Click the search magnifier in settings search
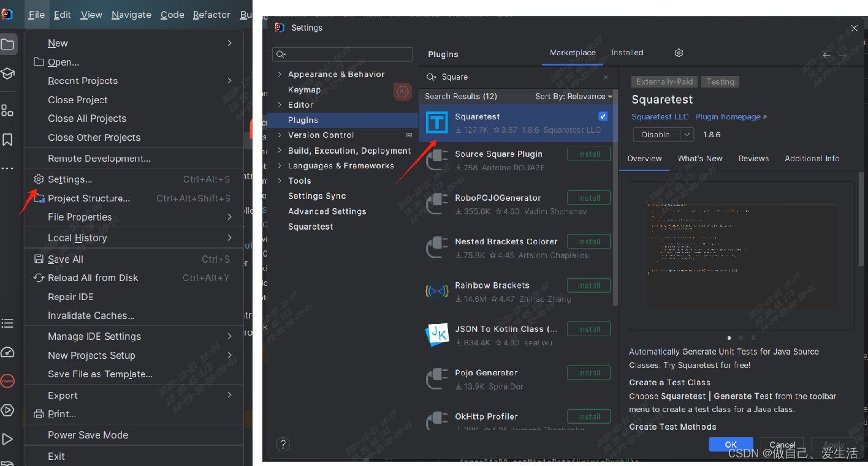This screenshot has width=868, height=466. point(280,54)
